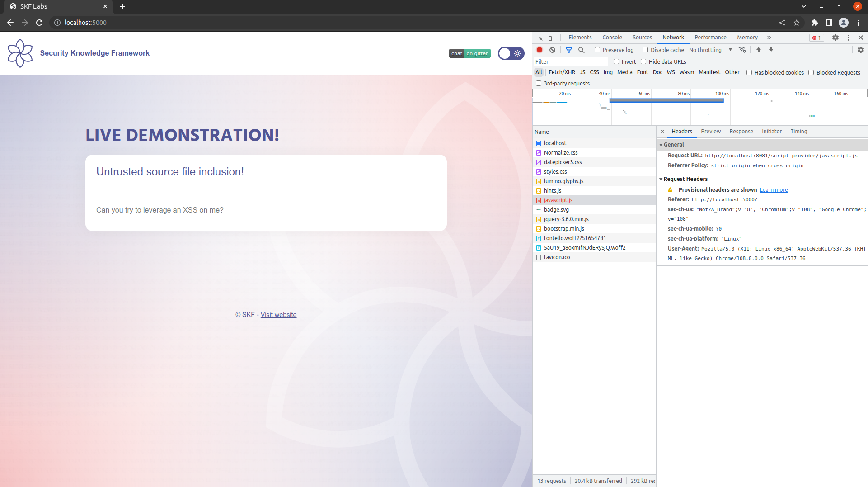Check Blocked Requests checkbox

[811, 72]
